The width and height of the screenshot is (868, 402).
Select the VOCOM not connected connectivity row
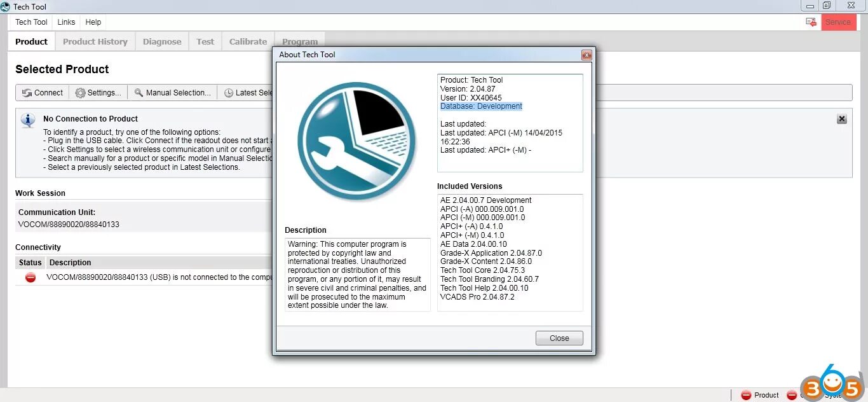coord(145,277)
